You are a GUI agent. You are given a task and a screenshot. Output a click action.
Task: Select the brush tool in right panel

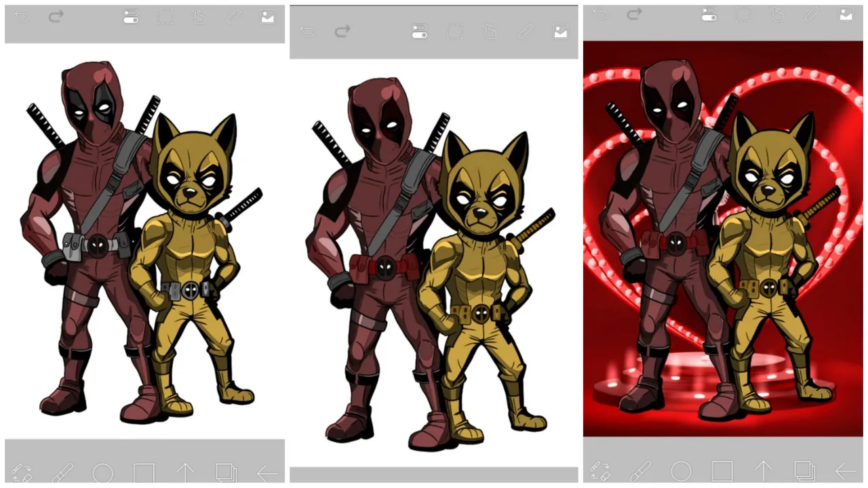641,470
